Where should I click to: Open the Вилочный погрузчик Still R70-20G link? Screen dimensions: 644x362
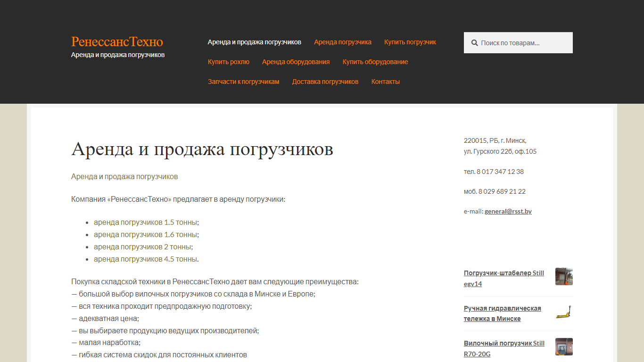pos(504,348)
